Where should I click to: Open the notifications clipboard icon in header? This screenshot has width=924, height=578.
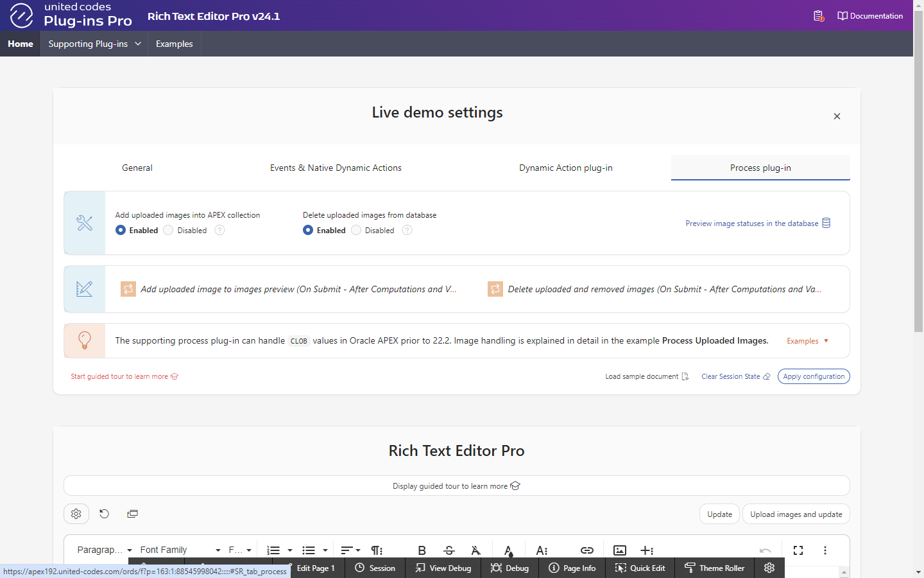tap(818, 16)
